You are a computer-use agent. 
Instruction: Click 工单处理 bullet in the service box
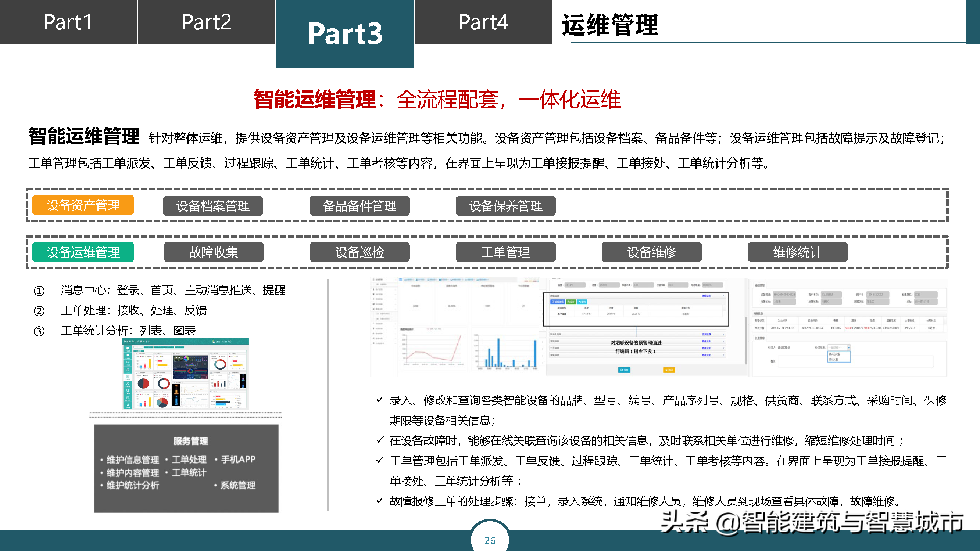coord(189,460)
